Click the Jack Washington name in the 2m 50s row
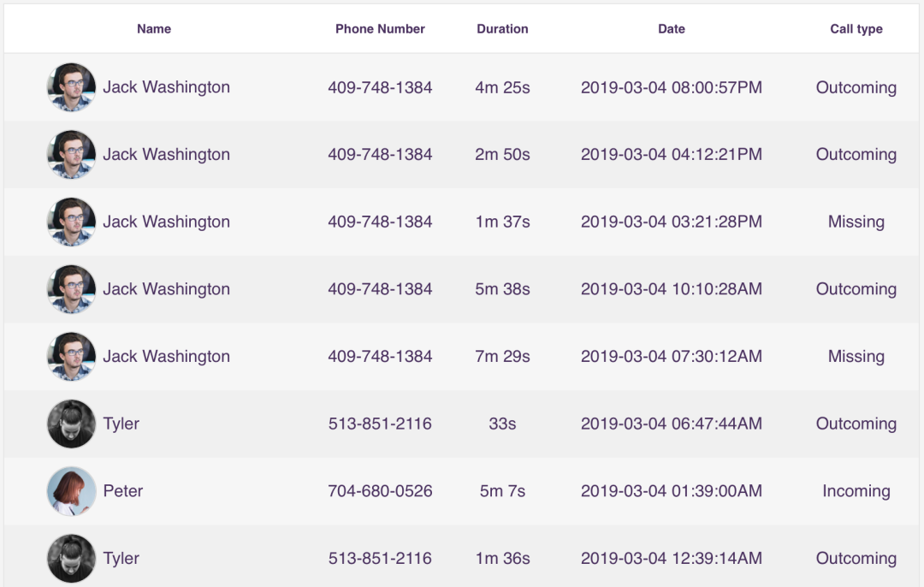Image resolution: width=924 pixels, height=587 pixels. click(x=167, y=154)
